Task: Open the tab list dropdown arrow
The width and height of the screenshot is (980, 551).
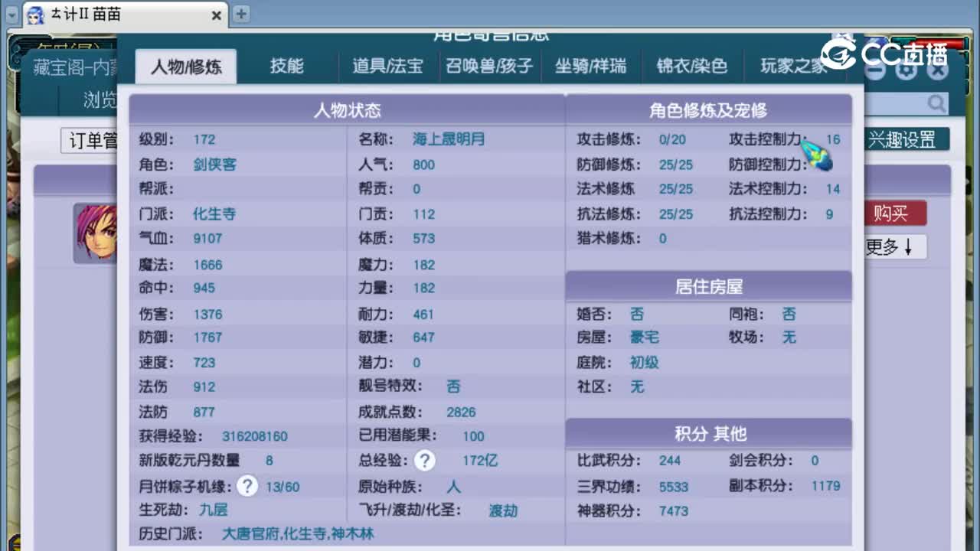Action: [12, 15]
